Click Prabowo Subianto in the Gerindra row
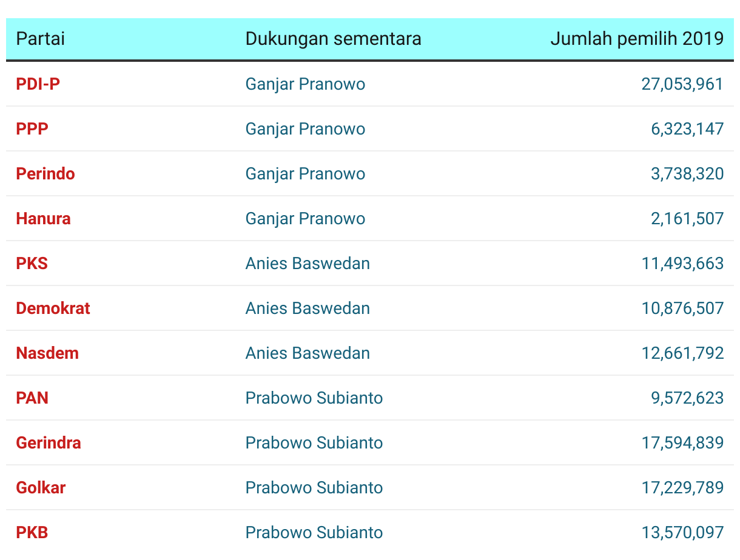This screenshot has width=740, height=560. (x=314, y=442)
